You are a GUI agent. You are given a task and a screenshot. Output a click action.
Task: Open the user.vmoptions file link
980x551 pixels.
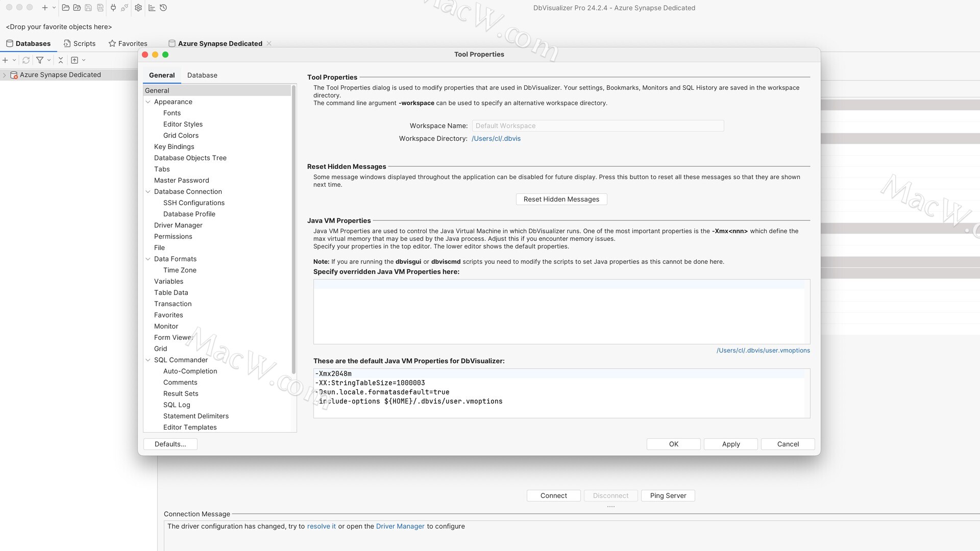763,350
